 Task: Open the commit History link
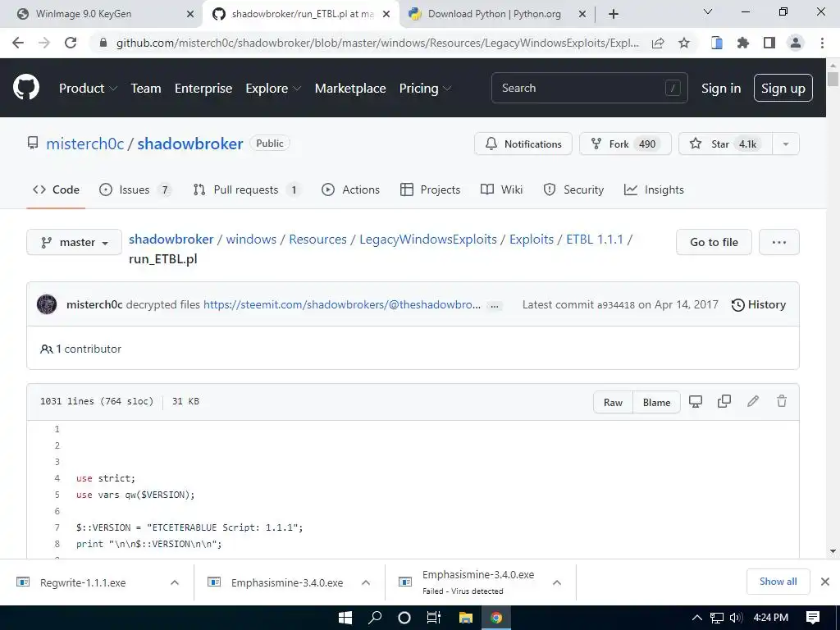click(x=759, y=304)
